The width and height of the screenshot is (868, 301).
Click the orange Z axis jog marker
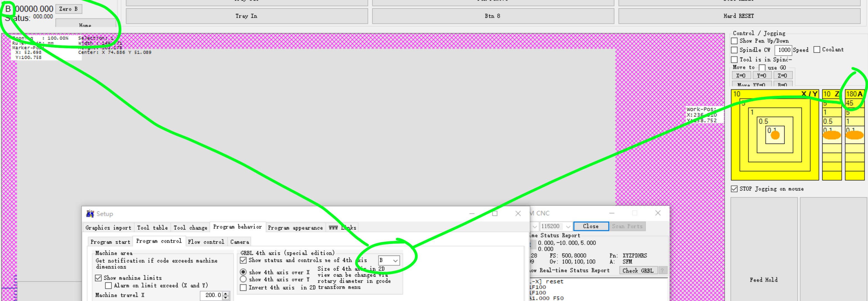pos(831,135)
